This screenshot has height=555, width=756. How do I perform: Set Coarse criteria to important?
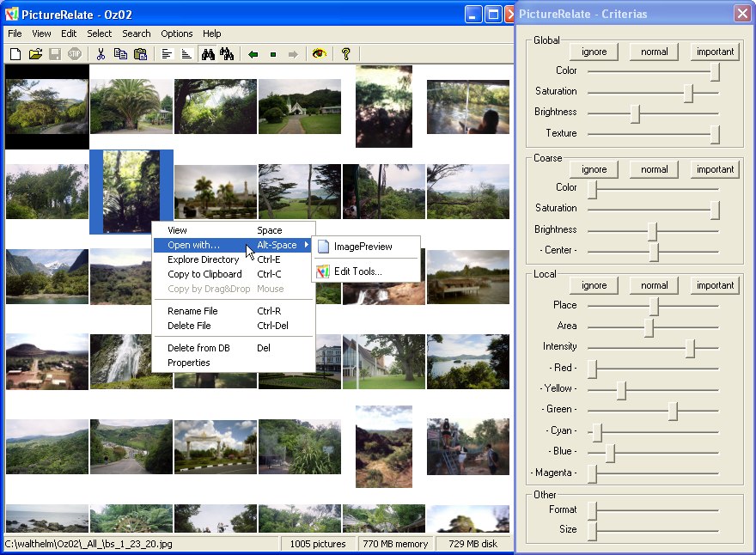[715, 169]
